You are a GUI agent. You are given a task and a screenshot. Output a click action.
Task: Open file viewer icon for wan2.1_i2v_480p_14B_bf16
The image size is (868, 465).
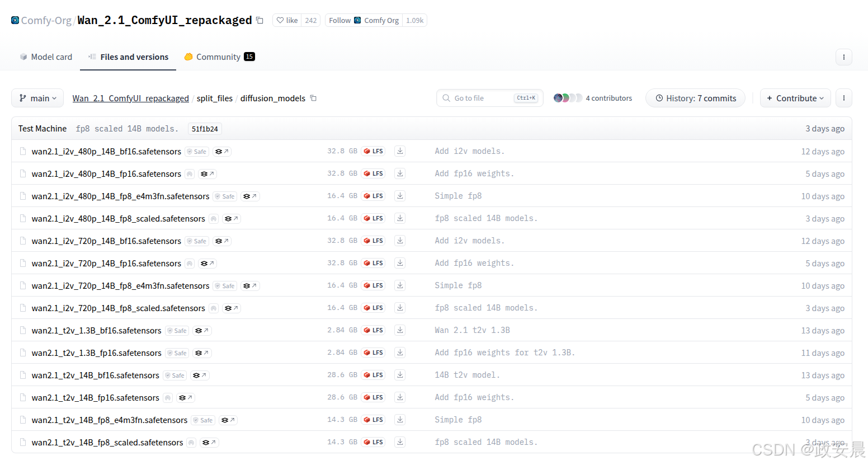pos(222,152)
